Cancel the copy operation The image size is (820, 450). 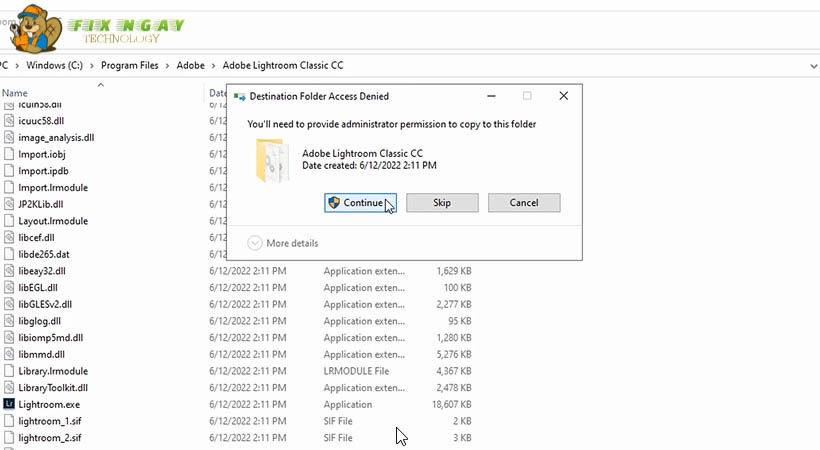(524, 203)
